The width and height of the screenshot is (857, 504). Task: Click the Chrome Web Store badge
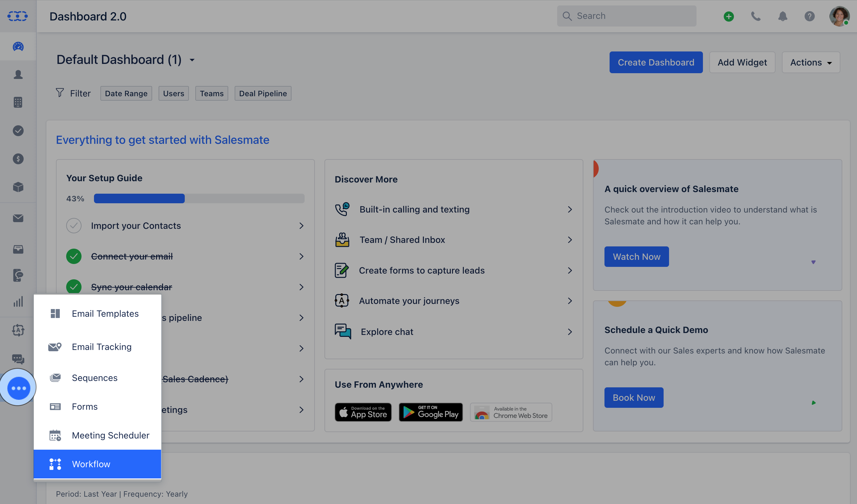point(511,412)
